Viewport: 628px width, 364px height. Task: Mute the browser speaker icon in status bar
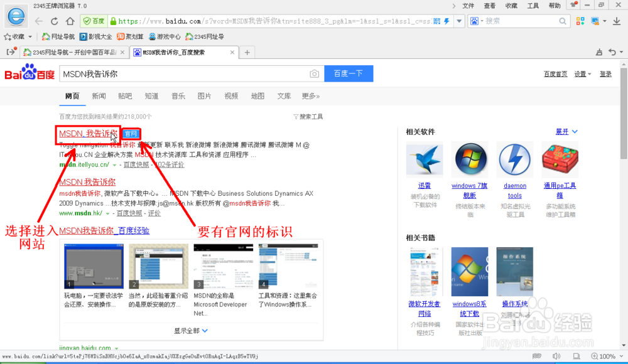(x=557, y=356)
